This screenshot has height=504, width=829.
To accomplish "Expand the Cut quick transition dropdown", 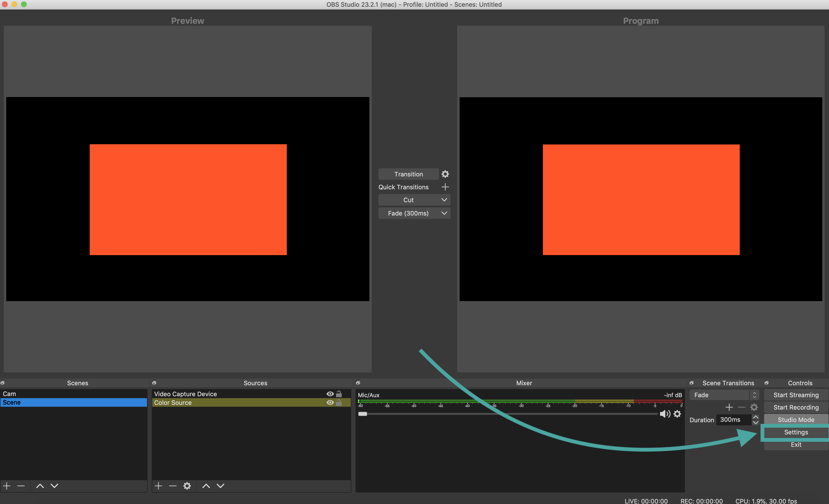I will (x=444, y=200).
